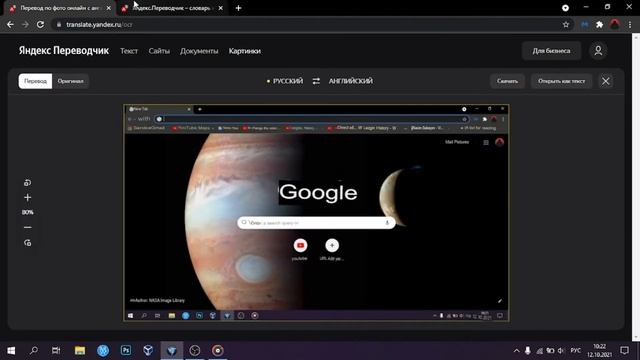
Task: Open Windows Start menu
Action: (11, 351)
